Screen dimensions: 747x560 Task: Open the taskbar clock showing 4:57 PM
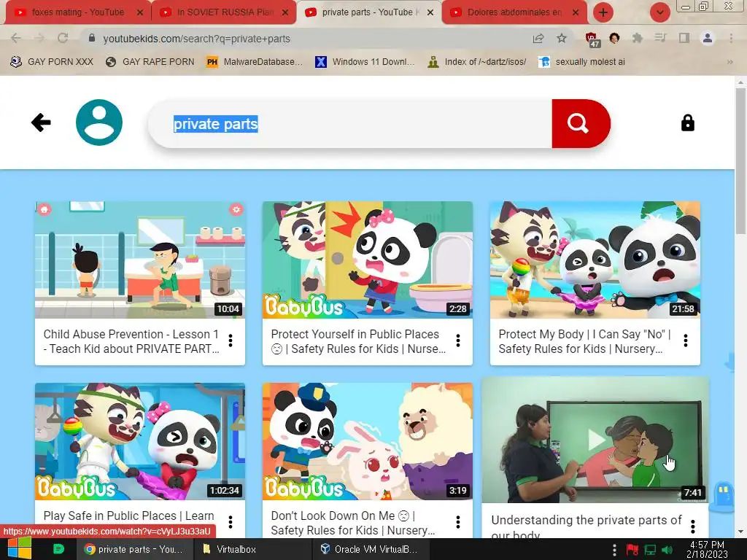point(707,549)
